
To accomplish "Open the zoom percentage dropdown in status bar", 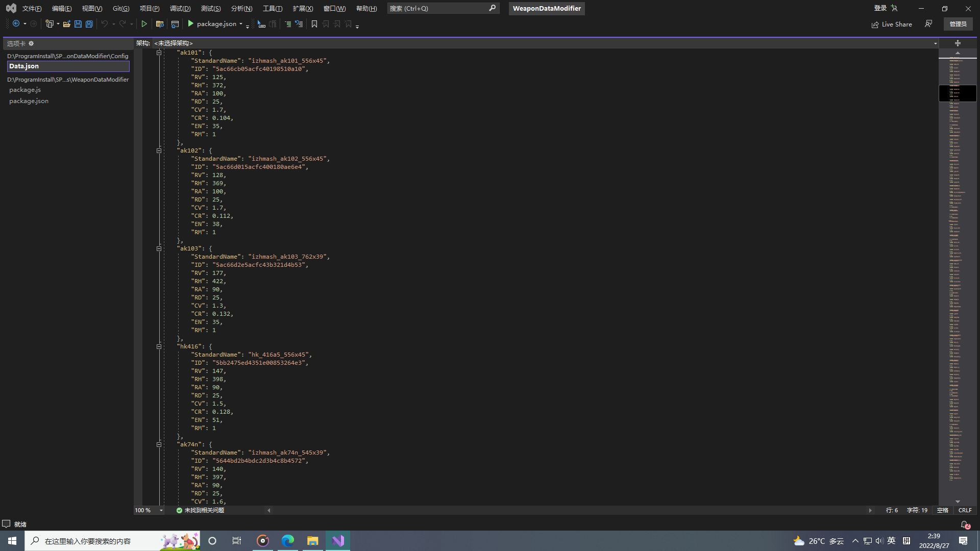I will 161,510.
